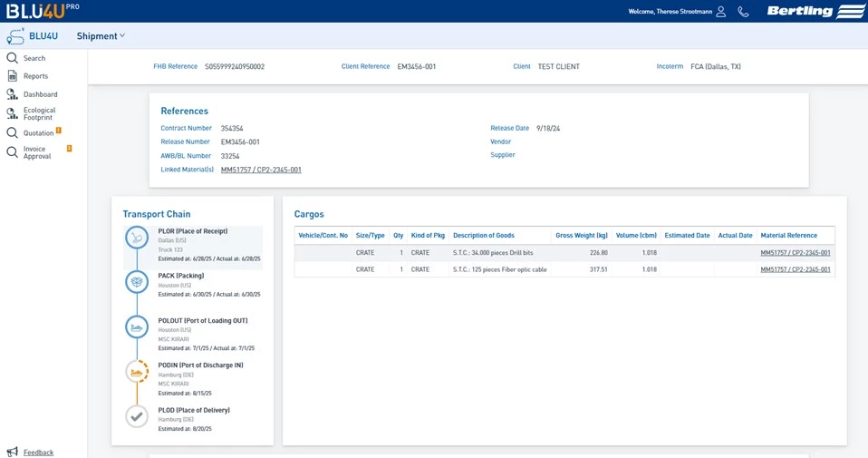Open Ecological Footprint section

click(x=39, y=113)
